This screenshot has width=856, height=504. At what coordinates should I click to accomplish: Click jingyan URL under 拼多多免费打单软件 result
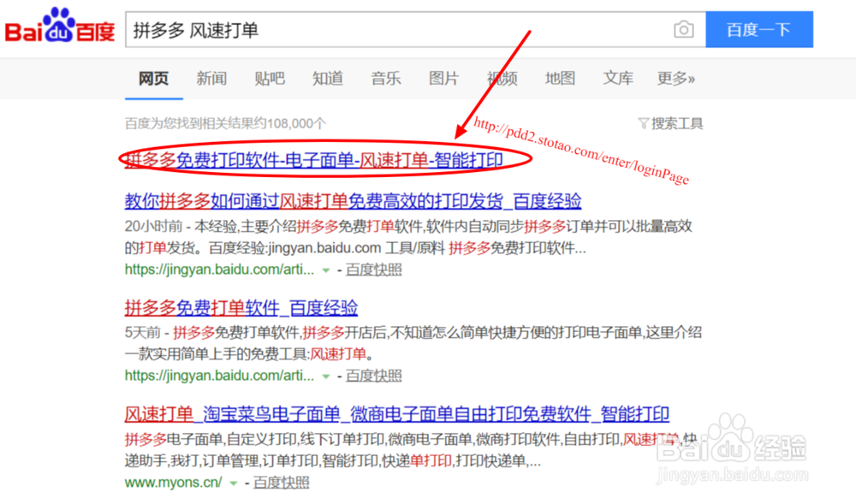coord(219,376)
